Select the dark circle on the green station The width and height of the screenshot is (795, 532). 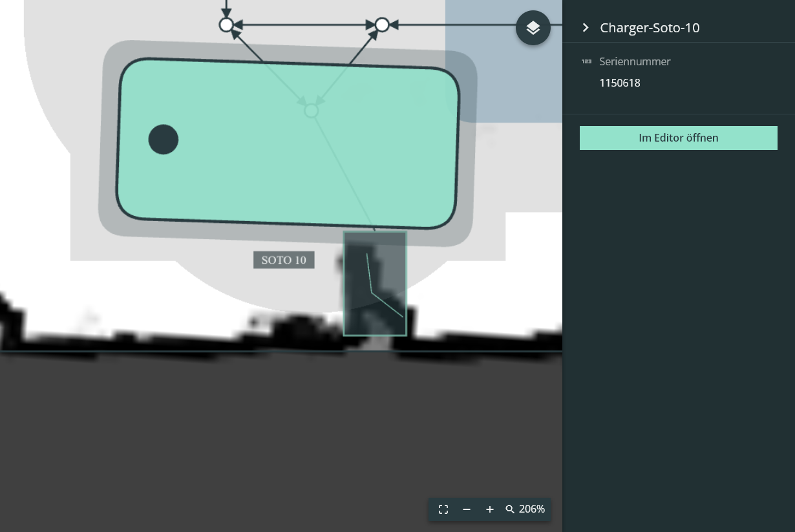point(164,140)
